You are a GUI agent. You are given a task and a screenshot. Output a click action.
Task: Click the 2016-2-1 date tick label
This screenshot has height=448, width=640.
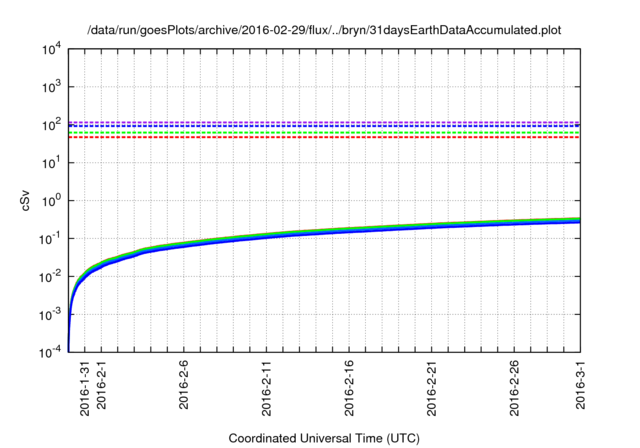tap(101, 385)
